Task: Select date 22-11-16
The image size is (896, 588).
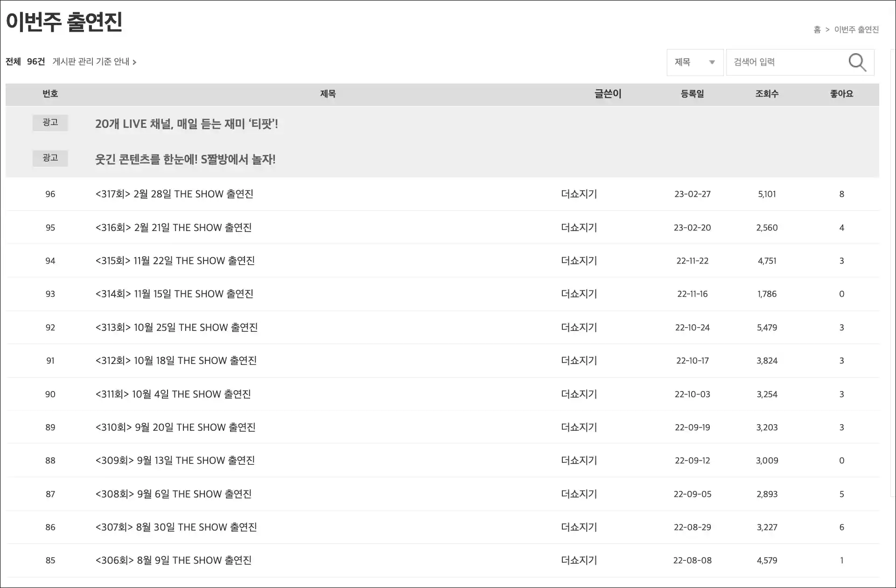Action: [x=692, y=294]
